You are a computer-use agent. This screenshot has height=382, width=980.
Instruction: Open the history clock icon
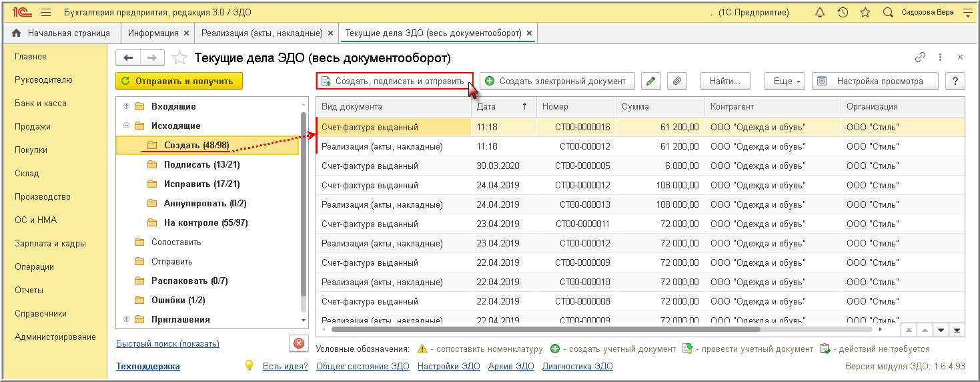(843, 13)
